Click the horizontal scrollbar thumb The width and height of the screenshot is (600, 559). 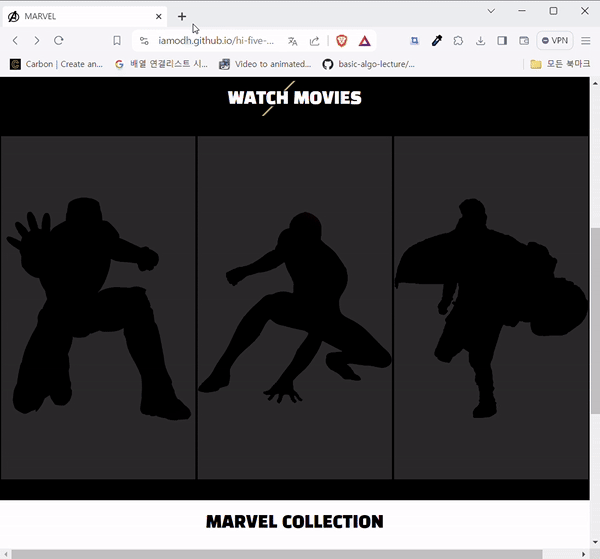coord(277,554)
